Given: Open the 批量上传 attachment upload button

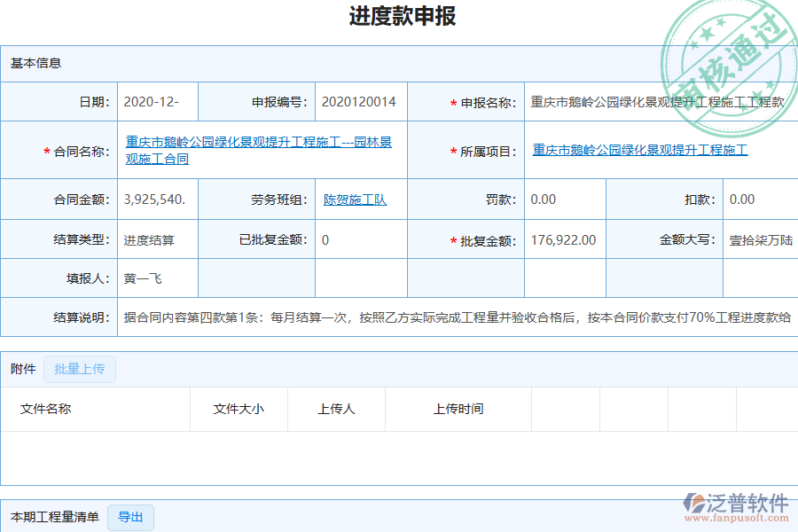Looking at the screenshot, I should pyautogui.click(x=79, y=369).
